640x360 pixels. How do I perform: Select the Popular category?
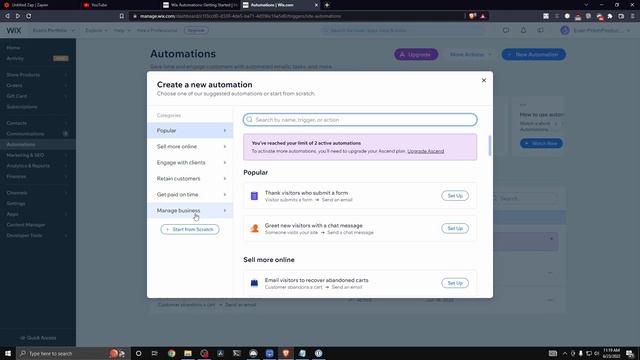pos(190,131)
